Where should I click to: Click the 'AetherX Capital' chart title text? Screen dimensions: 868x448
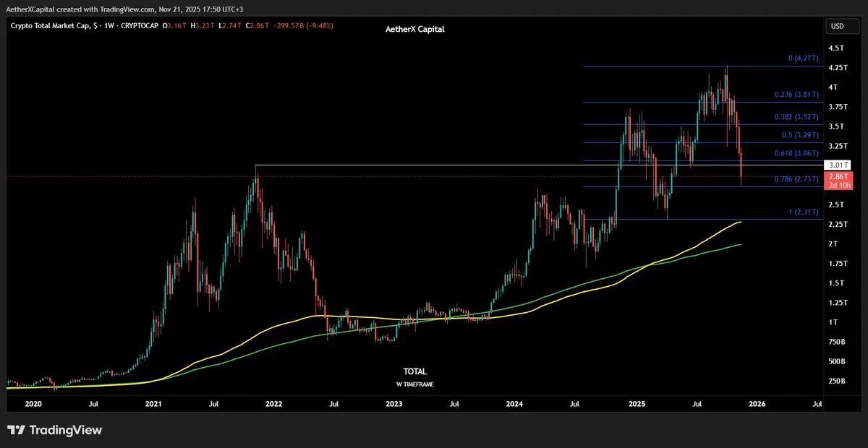[414, 30]
